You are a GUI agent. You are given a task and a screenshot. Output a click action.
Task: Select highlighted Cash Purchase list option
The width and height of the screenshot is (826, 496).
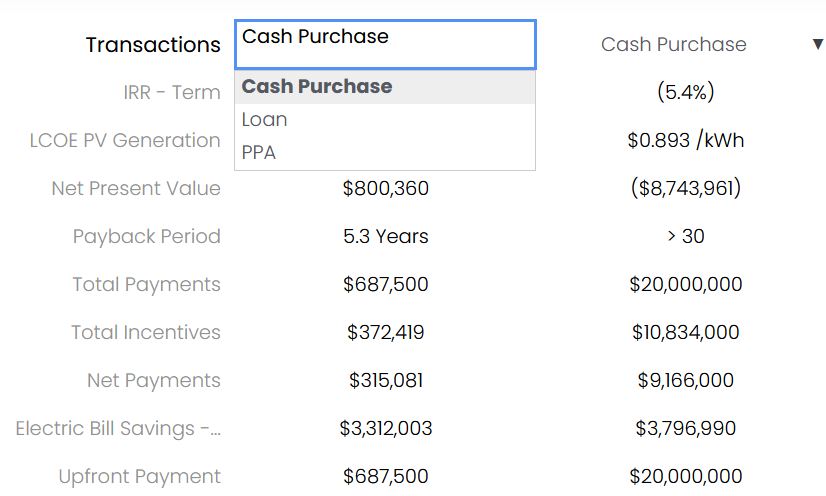(x=385, y=86)
